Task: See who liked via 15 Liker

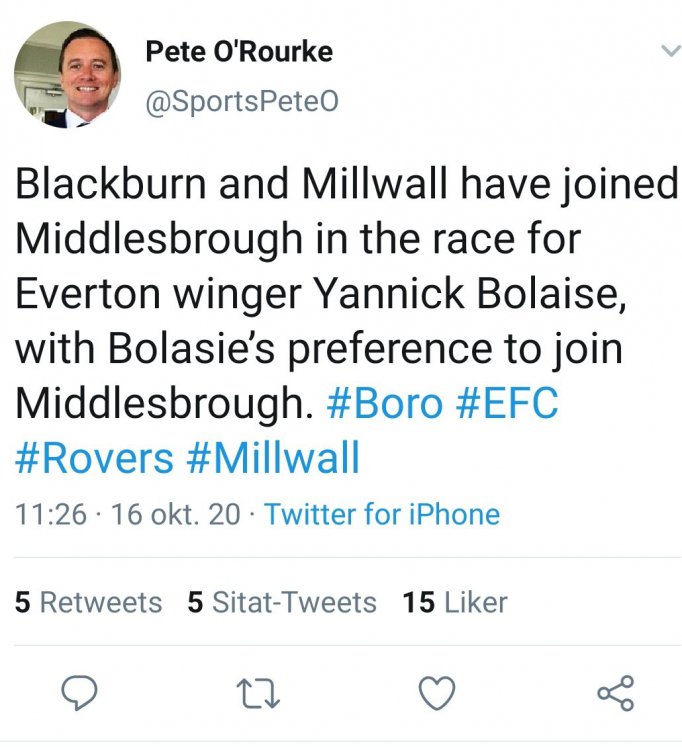Action: tap(454, 602)
